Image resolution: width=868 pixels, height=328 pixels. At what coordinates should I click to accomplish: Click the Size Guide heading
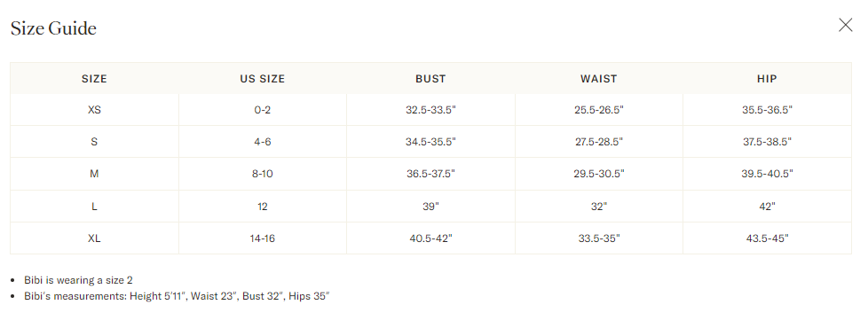(54, 28)
